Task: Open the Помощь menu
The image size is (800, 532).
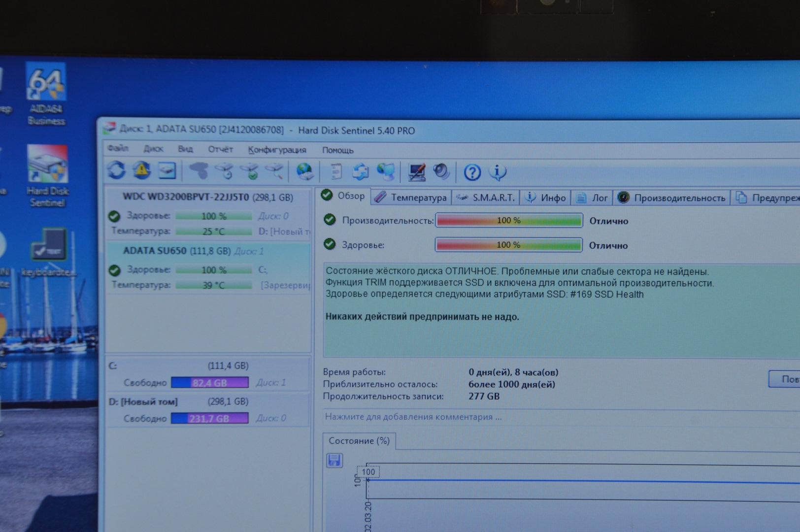Action: [x=337, y=150]
